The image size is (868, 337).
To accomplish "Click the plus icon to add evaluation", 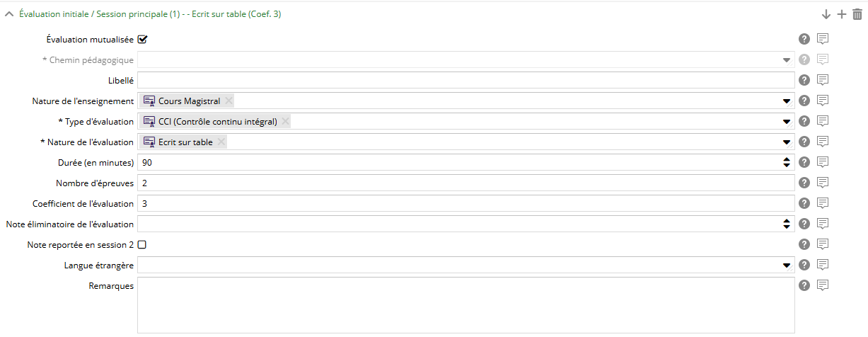I will [x=842, y=14].
